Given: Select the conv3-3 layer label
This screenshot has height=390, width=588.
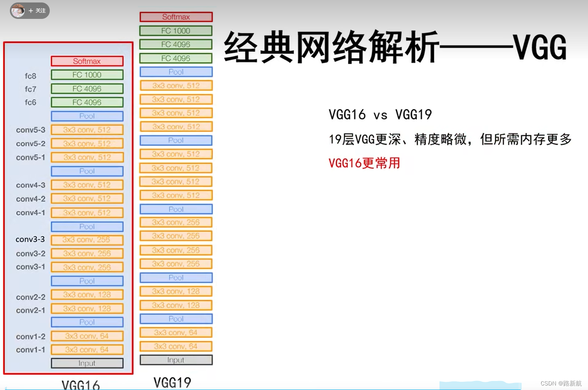Looking at the screenshot, I should (30, 239).
